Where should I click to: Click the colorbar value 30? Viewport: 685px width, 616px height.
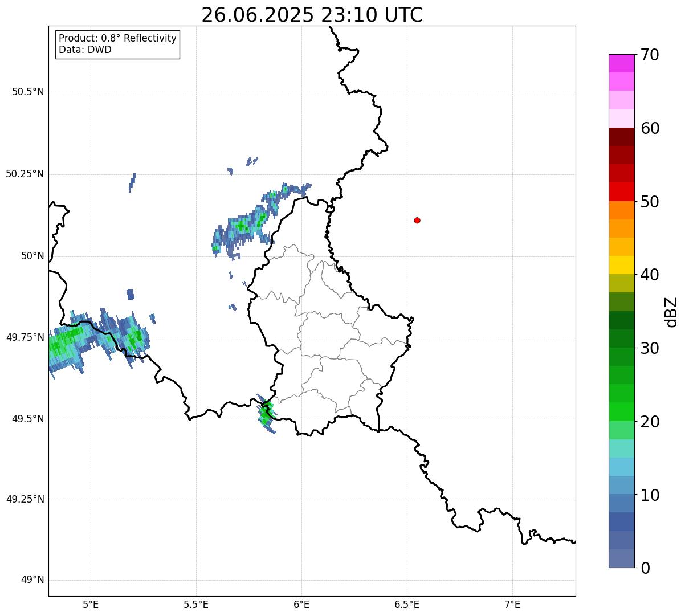(650, 348)
